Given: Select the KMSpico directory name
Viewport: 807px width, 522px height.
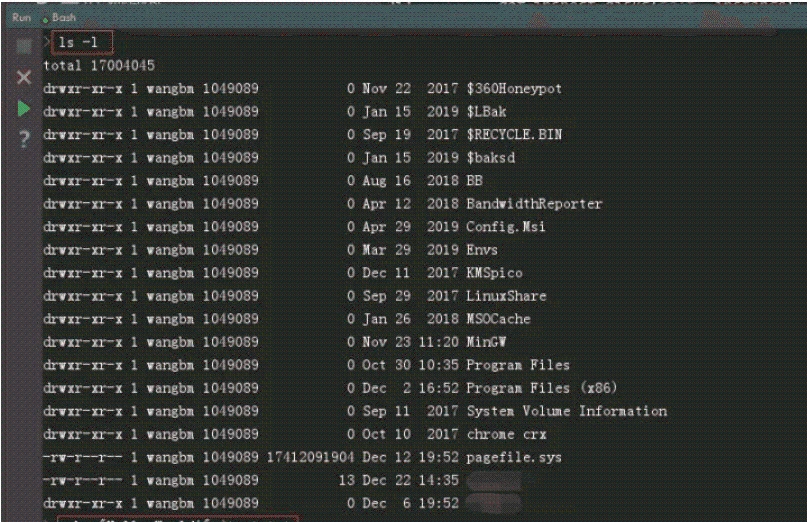Looking at the screenshot, I should click(x=494, y=273).
